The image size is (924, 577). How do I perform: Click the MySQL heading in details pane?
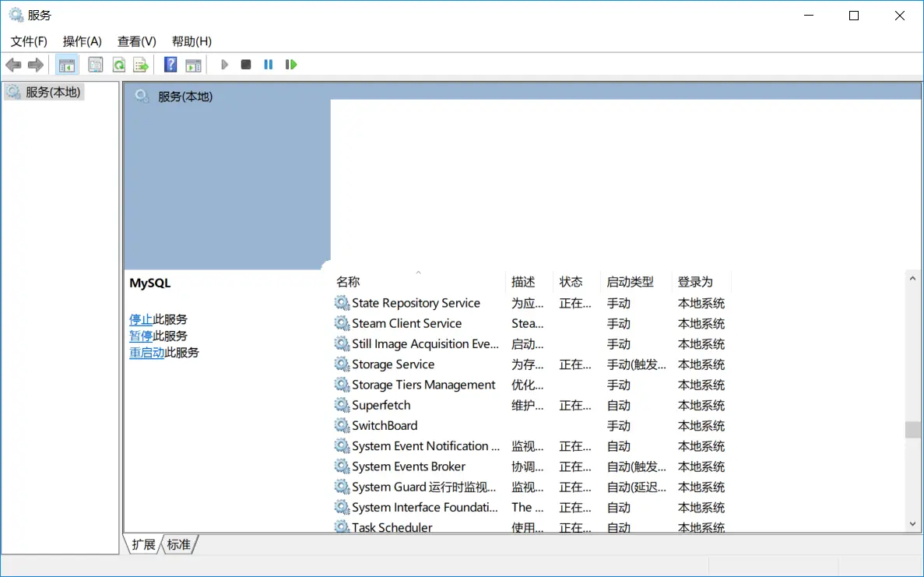coord(150,283)
